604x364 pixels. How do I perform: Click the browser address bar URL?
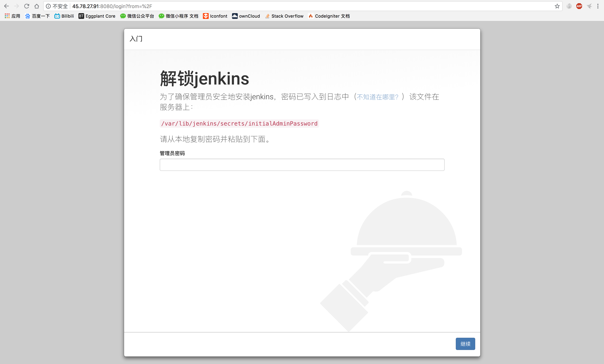click(112, 6)
